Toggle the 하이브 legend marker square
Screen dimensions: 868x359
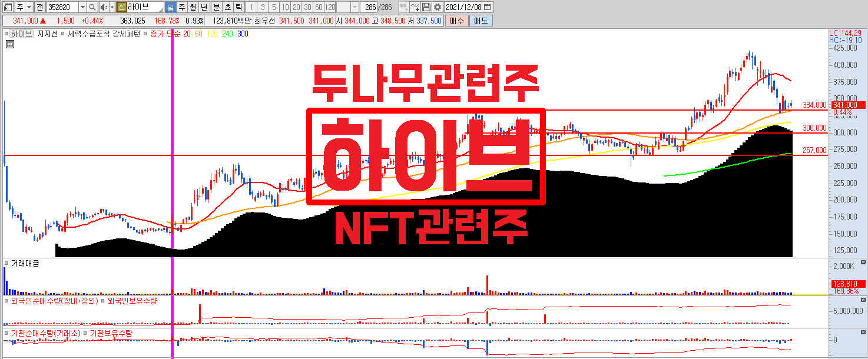[8, 34]
